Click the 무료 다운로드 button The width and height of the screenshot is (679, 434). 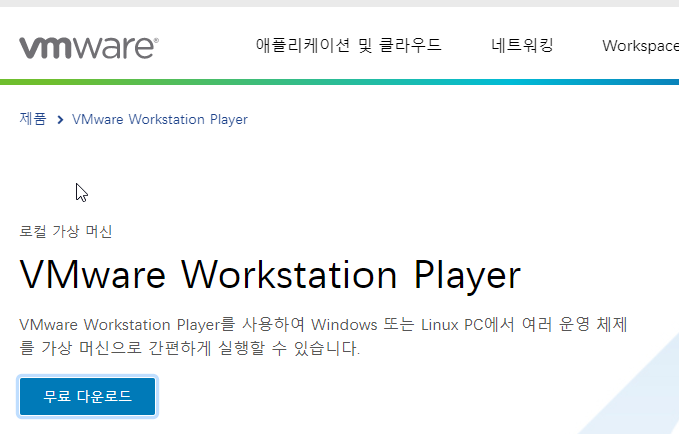point(87,396)
